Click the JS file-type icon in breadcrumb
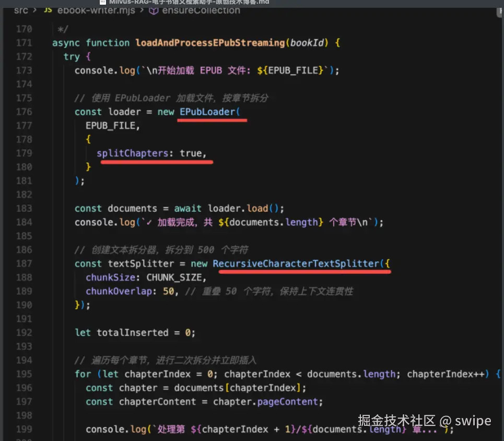Viewport: 504px width, 441px height. pyautogui.click(x=48, y=10)
